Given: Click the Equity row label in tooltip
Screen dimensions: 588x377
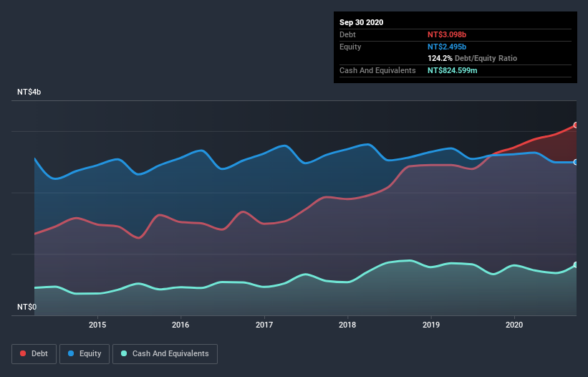Looking at the screenshot, I should click(x=350, y=47).
